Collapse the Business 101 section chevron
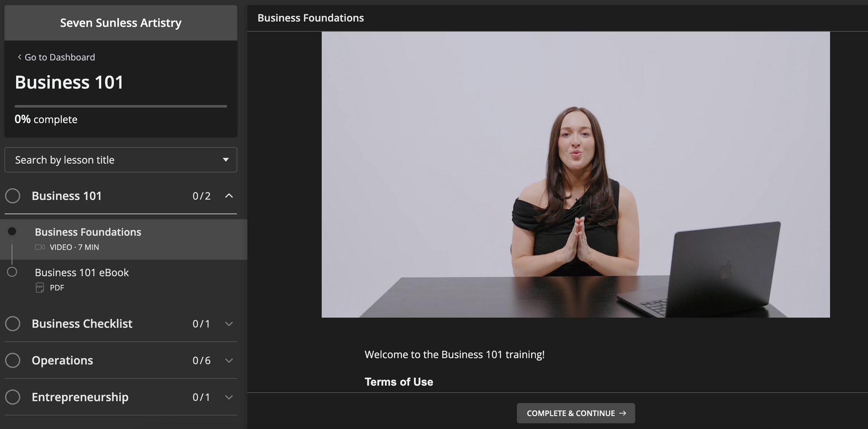Viewport: 868px width, 429px height. 229,196
